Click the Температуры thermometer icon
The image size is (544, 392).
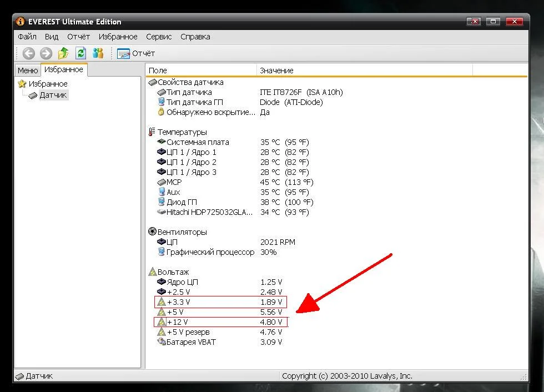point(152,132)
